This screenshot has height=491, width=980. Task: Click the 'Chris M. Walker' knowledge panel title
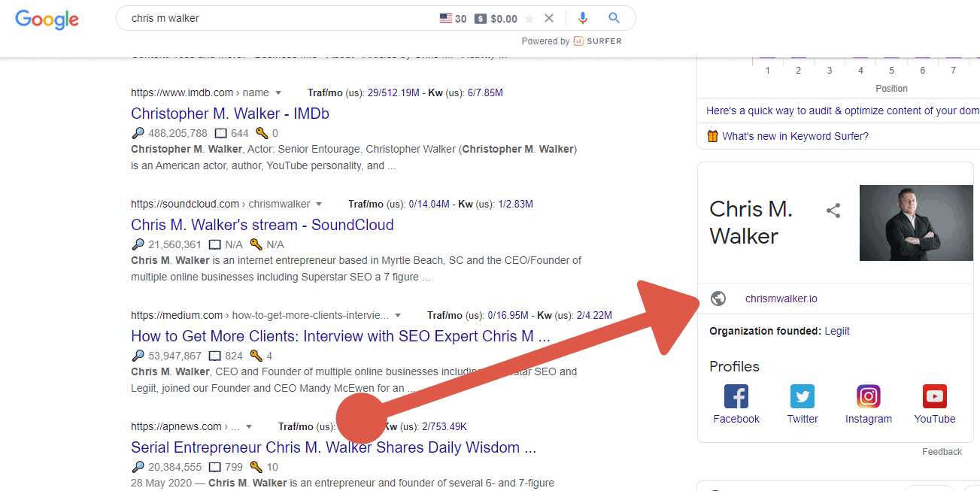click(751, 223)
